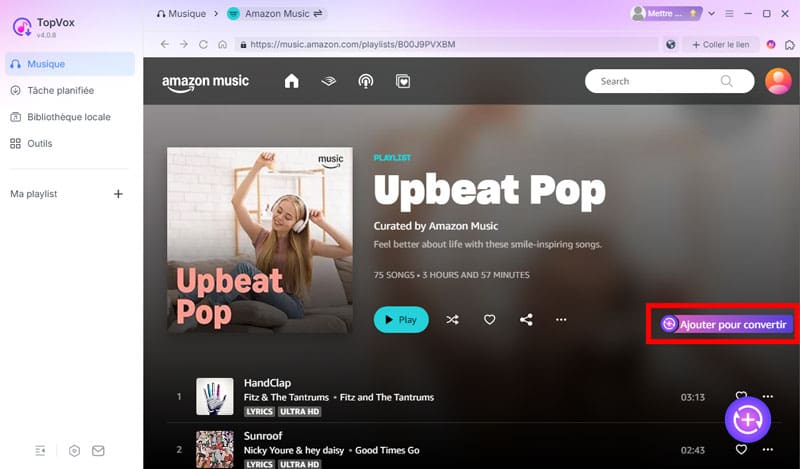Open more options for HandClap
This screenshot has height=469, width=800.
(x=768, y=397)
